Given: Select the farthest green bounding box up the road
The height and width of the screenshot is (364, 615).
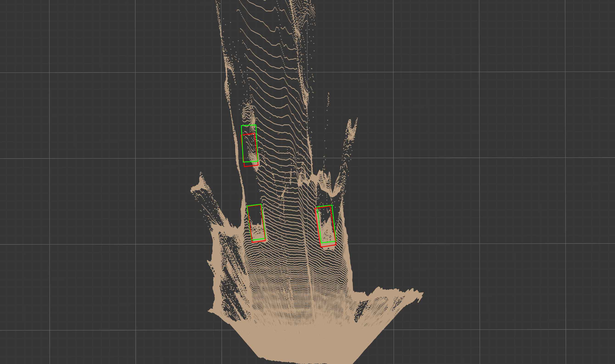Looking at the screenshot, I should tap(249, 143).
